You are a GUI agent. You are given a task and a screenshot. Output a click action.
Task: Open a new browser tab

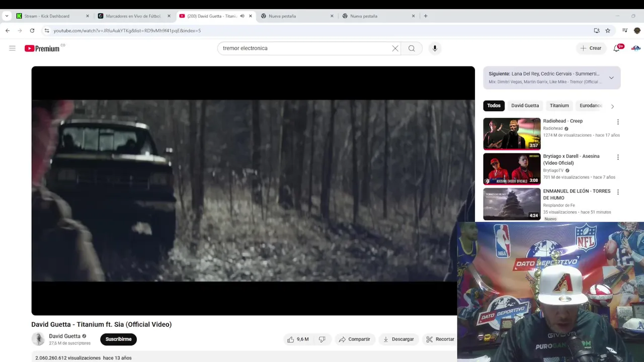tap(426, 16)
